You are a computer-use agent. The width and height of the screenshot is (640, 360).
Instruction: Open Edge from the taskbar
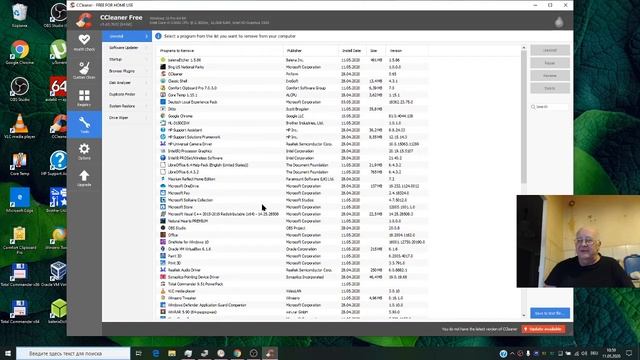click(156, 353)
